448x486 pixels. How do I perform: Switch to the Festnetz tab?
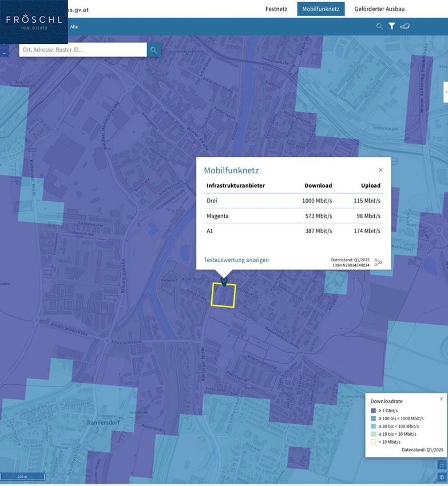coord(277,9)
